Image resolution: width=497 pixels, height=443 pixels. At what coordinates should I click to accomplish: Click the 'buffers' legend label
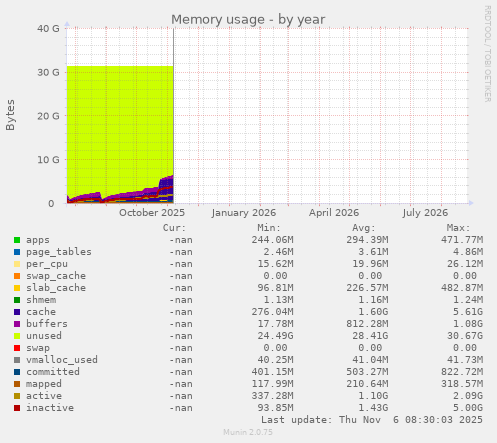pos(47,324)
